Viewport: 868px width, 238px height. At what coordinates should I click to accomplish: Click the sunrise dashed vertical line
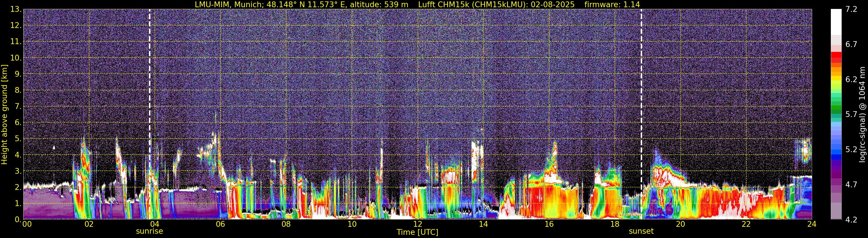click(150, 114)
